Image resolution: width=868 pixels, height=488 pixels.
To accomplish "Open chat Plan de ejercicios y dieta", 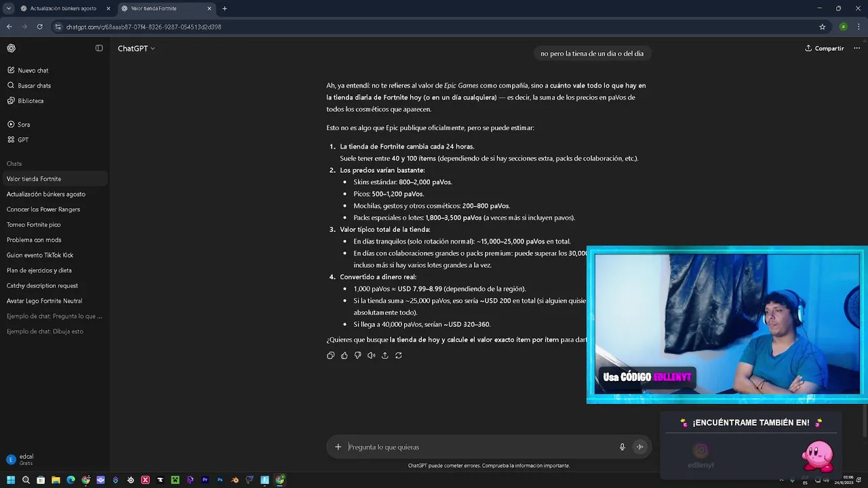I will coord(54,270).
